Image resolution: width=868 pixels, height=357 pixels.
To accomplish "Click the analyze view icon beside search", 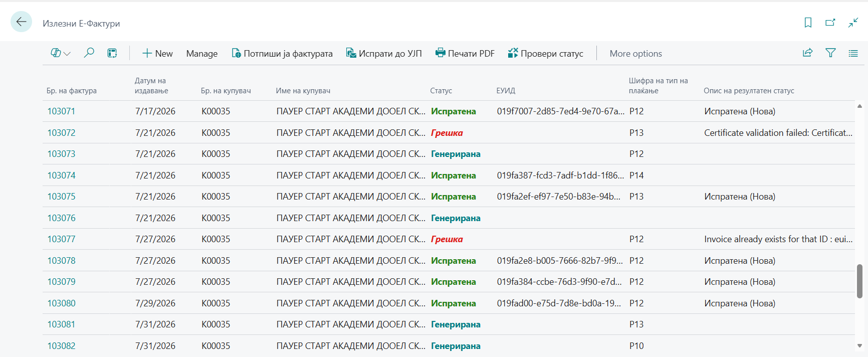I will click(x=112, y=53).
